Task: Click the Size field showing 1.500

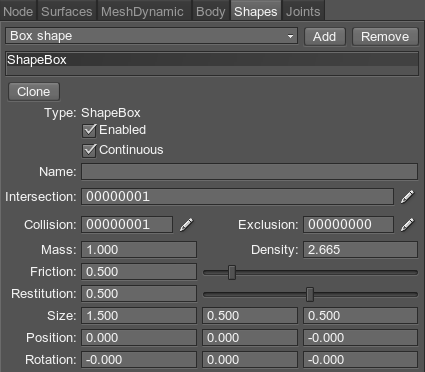Action: (x=139, y=316)
